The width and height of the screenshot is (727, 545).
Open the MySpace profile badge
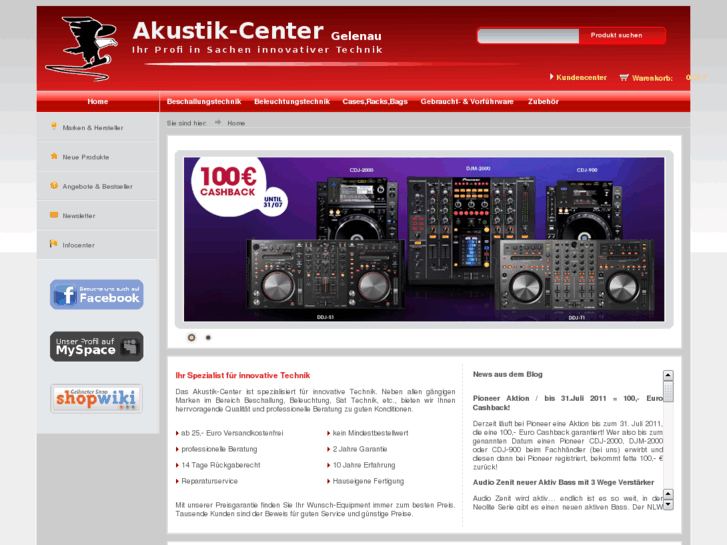pyautogui.click(x=96, y=346)
